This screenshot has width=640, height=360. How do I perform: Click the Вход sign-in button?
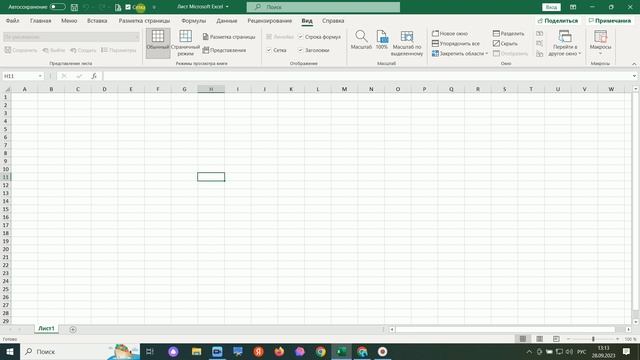point(551,7)
